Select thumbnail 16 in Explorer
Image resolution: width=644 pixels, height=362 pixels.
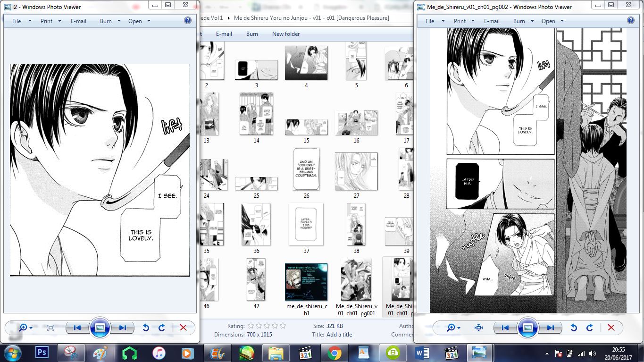(x=356, y=123)
